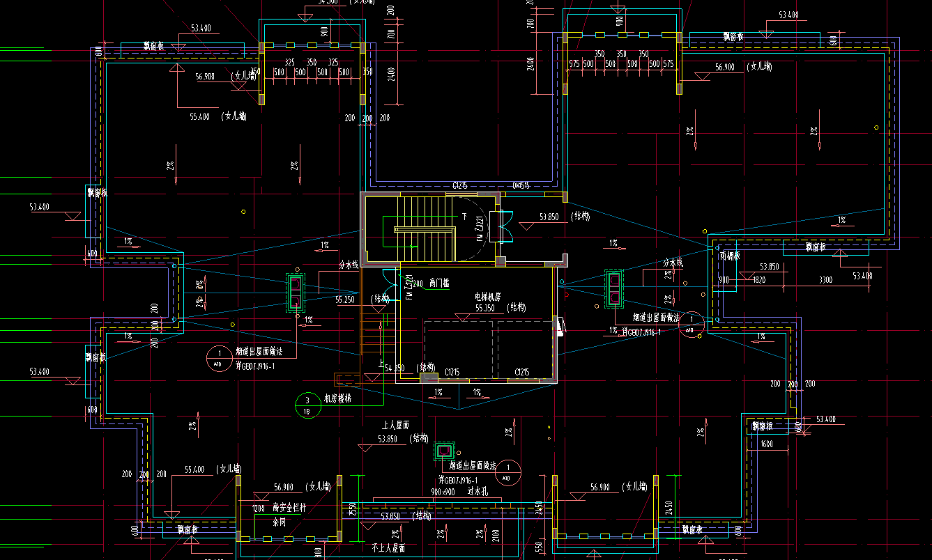
Task: Pick the 1200 dimension near 高安全栏杆
Action: (259, 508)
